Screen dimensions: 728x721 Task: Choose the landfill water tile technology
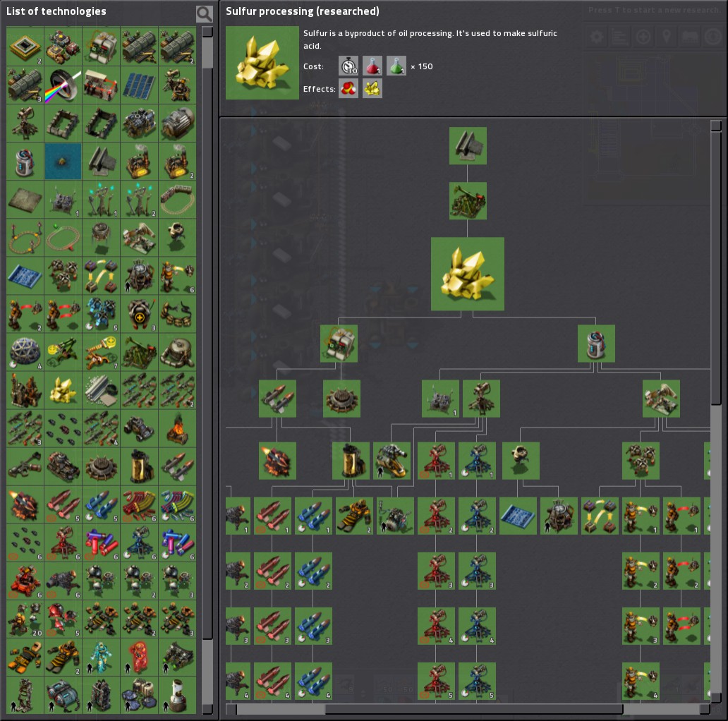[x=63, y=162]
